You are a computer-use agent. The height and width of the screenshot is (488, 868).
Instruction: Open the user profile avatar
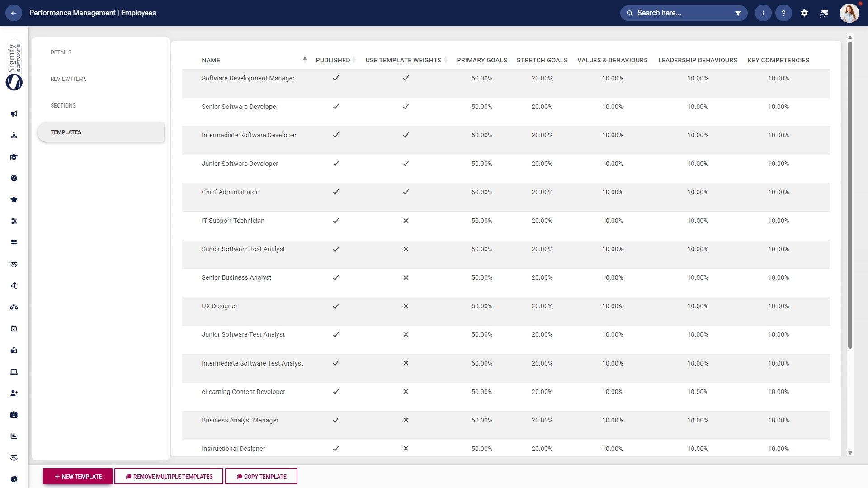point(849,13)
